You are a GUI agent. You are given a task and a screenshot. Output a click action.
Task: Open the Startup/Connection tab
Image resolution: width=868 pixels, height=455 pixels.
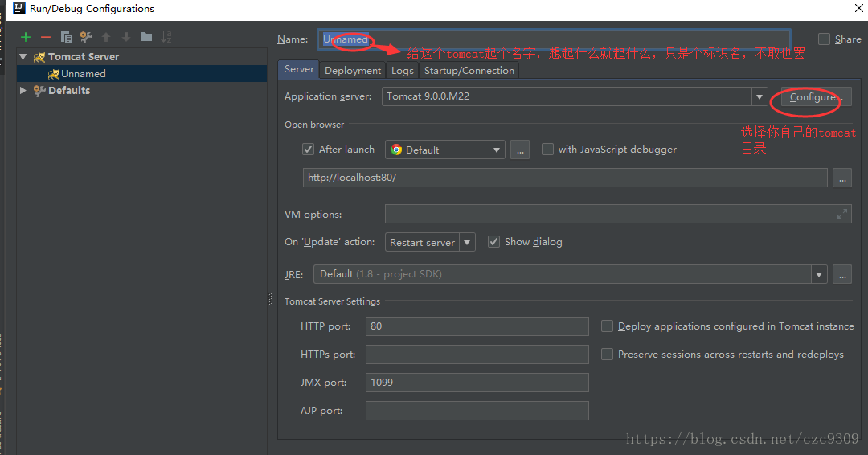(469, 70)
